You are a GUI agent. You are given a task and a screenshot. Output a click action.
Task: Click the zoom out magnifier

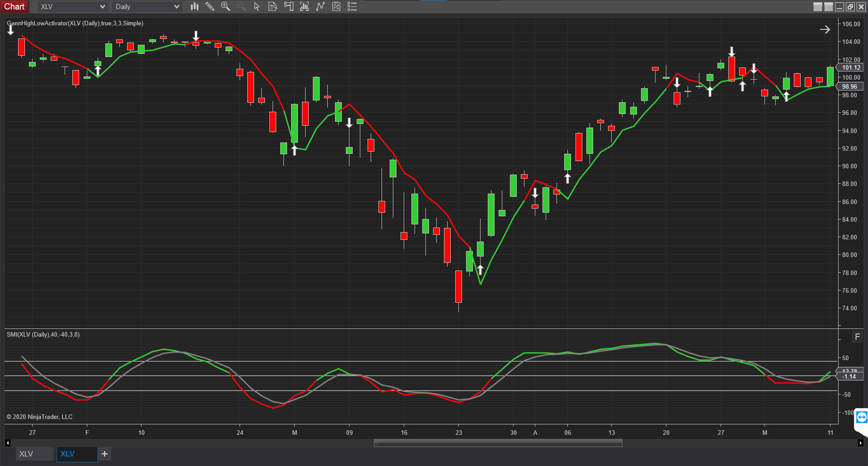(241, 6)
